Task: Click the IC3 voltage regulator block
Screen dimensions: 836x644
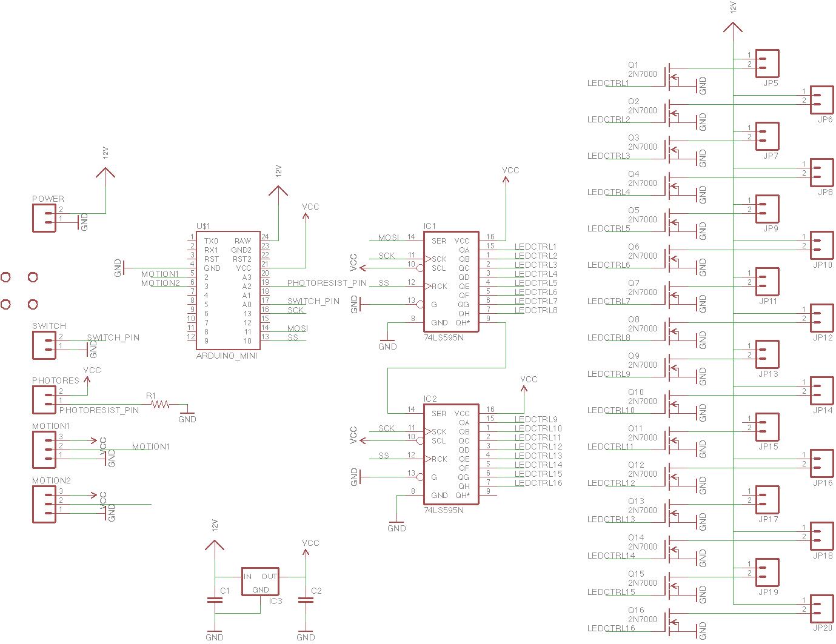Action: click(x=260, y=582)
